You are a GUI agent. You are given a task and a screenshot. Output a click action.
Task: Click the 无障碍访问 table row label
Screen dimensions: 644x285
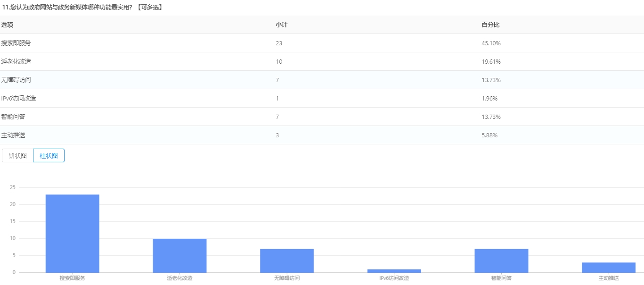coord(16,80)
